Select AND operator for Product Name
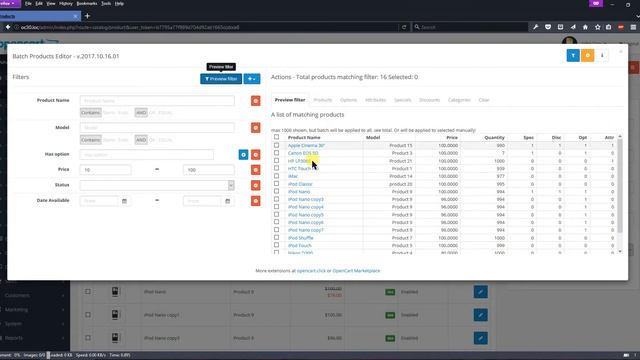Image resolution: width=640 pixels, height=360 pixels. pyautogui.click(x=141, y=113)
